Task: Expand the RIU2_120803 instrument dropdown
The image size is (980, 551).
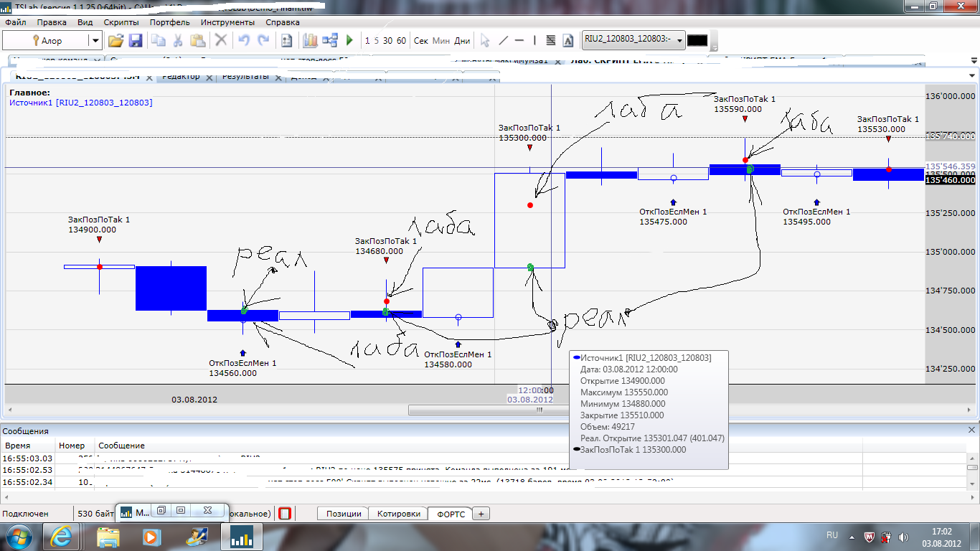Action: point(679,40)
